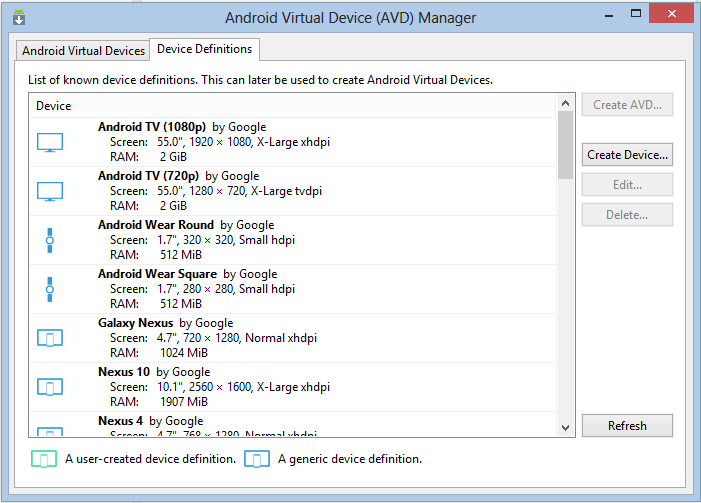
Task: Click the Android Wear Round watch icon
Action: point(50,241)
